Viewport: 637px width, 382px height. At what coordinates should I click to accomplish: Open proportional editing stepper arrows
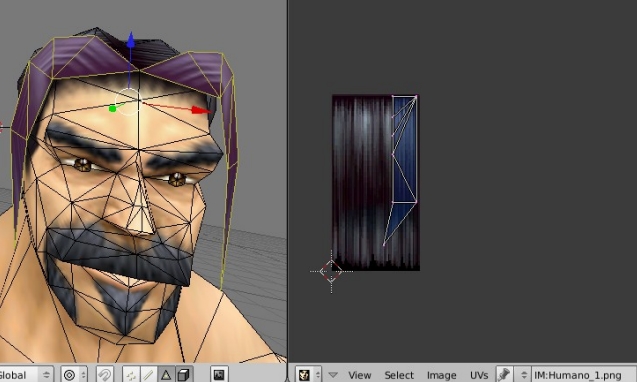(x=83, y=374)
